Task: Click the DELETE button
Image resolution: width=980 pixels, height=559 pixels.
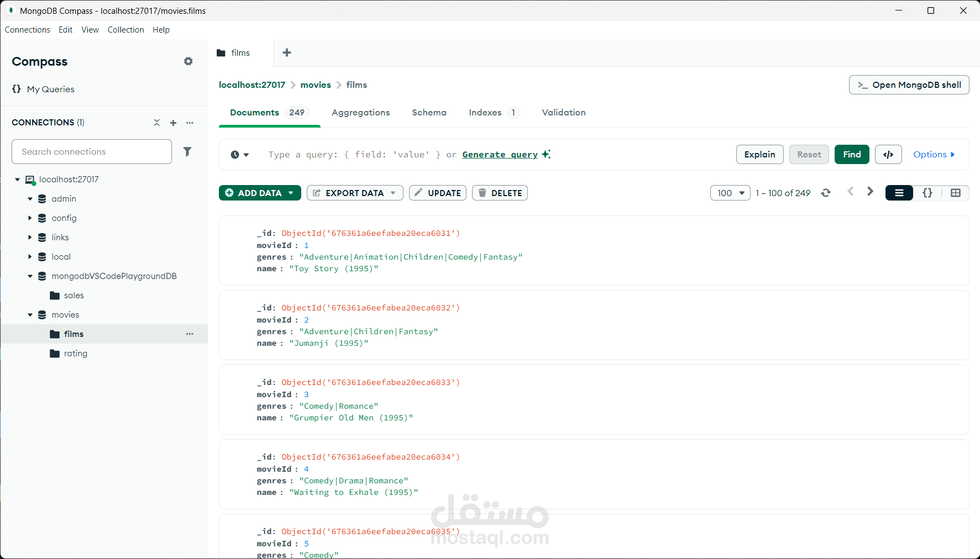Action: [x=500, y=193]
